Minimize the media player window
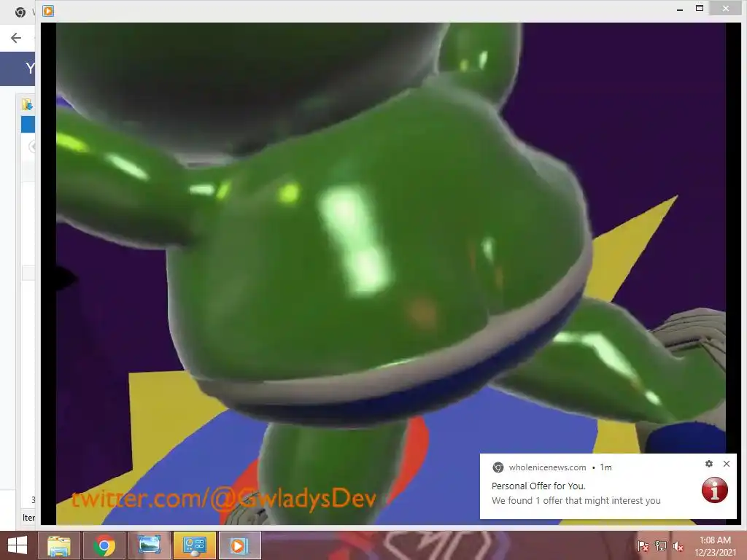This screenshot has width=747, height=560. click(680, 9)
